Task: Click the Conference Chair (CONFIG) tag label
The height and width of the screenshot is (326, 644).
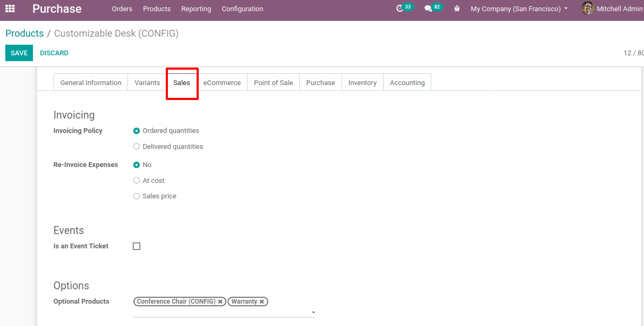Action: click(176, 302)
